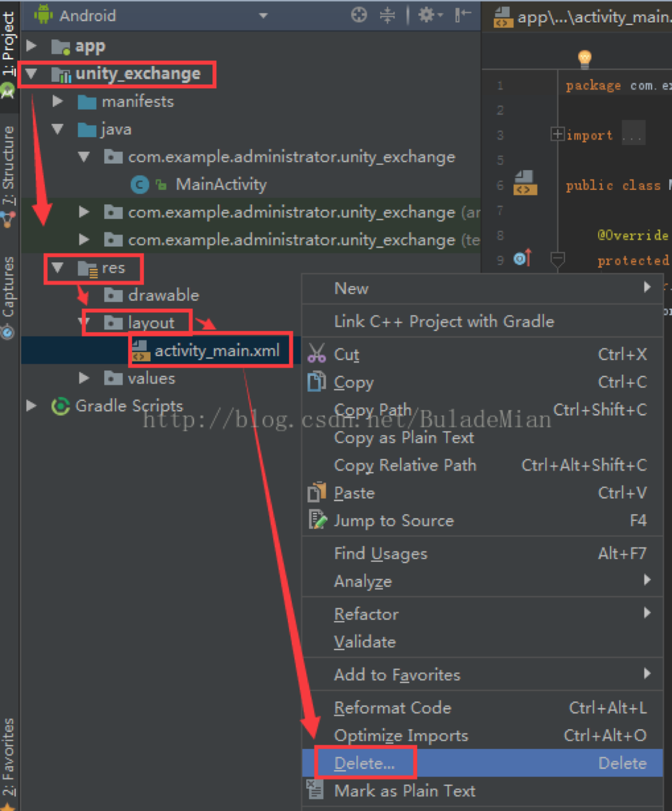Click the Collapse All icon in project toolbar
This screenshot has height=811, width=672.
point(387,15)
